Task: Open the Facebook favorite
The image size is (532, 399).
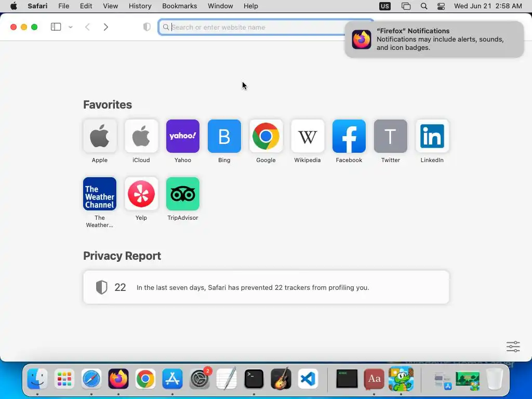Action: pos(349,136)
